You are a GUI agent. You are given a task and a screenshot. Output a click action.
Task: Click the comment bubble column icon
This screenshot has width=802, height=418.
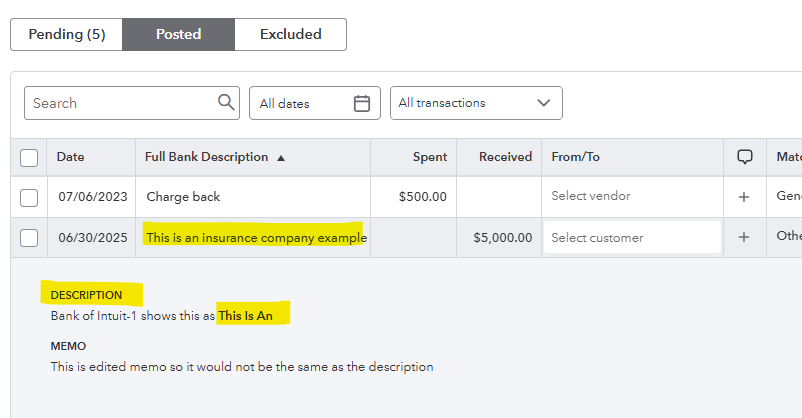[x=744, y=157]
